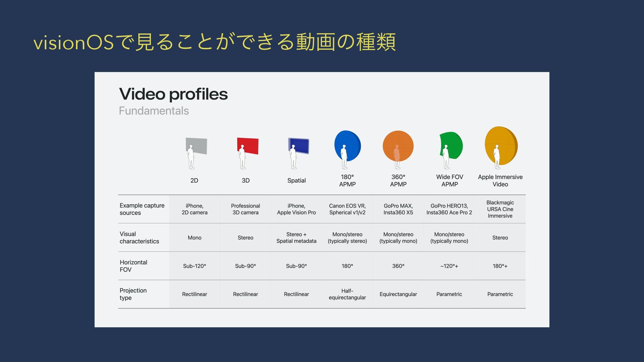The height and width of the screenshot is (362, 644).
Task: Click the 'GoPro MAX, Insta360 X5' cell
Action: 398,209
